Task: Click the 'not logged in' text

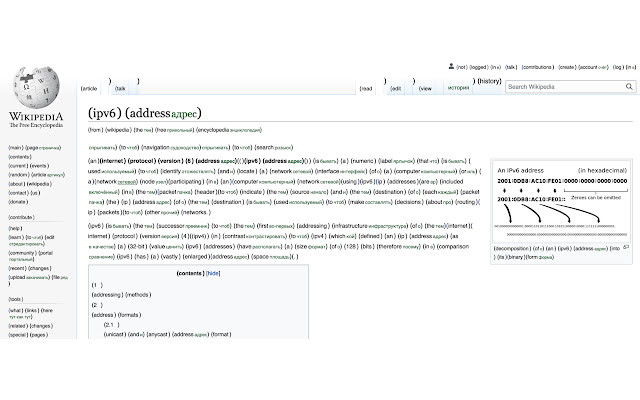Action: [x=478, y=67]
